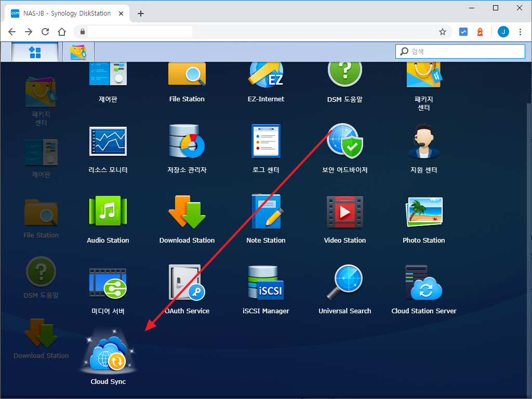The height and width of the screenshot is (399, 532).
Task: Launch 리소스 모니터 resource monitor
Action: [x=108, y=141]
